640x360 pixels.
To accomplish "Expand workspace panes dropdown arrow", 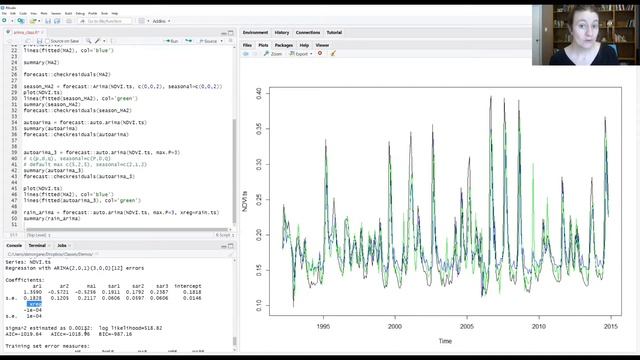I will (148, 21).
